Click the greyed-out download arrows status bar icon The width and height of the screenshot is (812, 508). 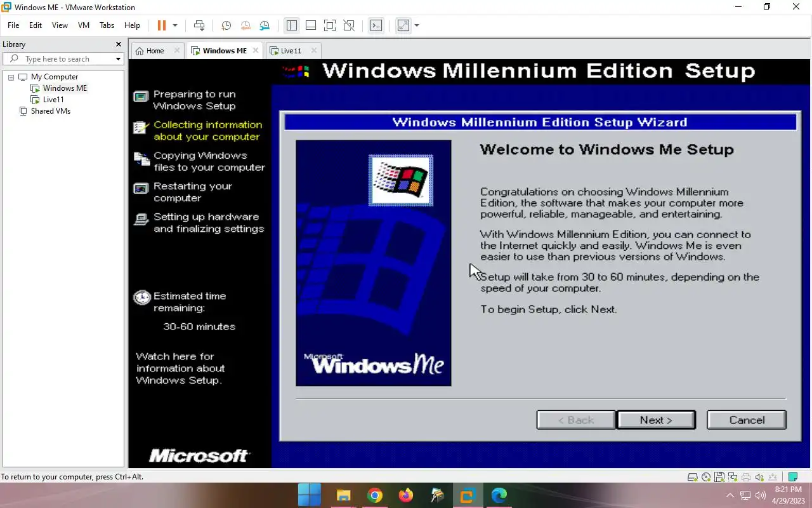[772, 477]
